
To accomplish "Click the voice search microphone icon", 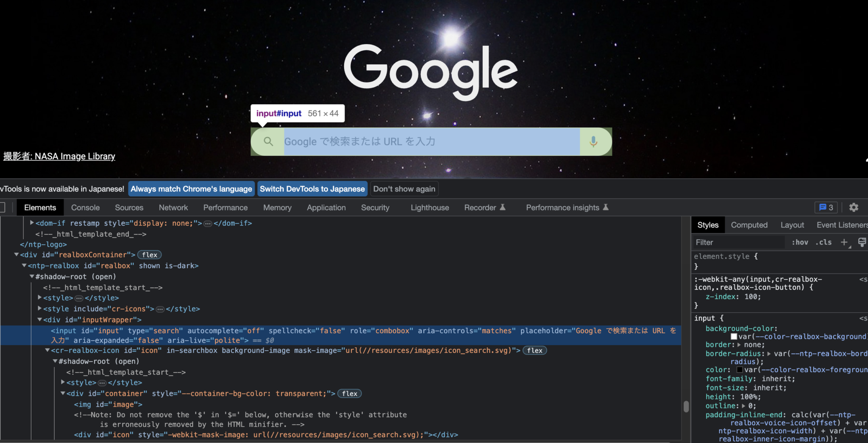I will [593, 141].
